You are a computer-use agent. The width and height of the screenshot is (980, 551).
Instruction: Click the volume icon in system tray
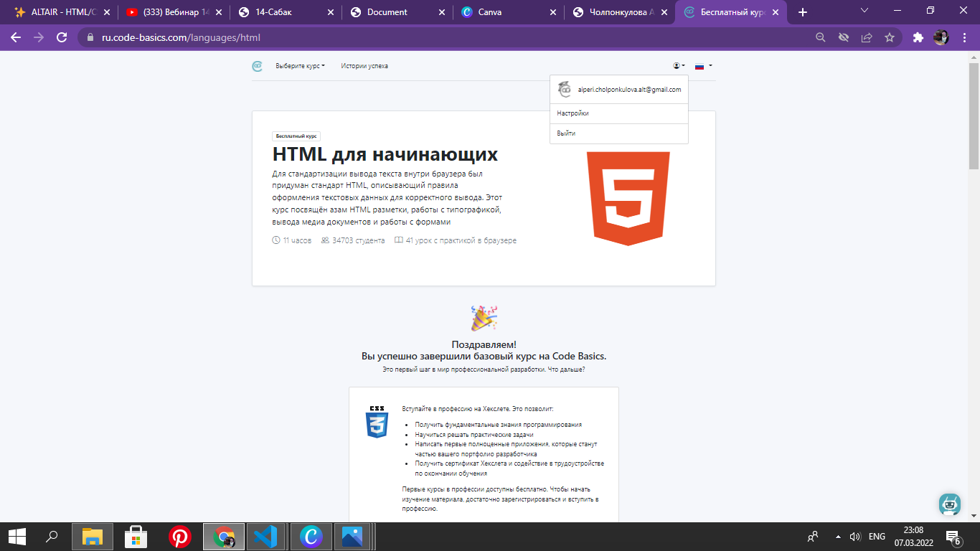pyautogui.click(x=855, y=536)
